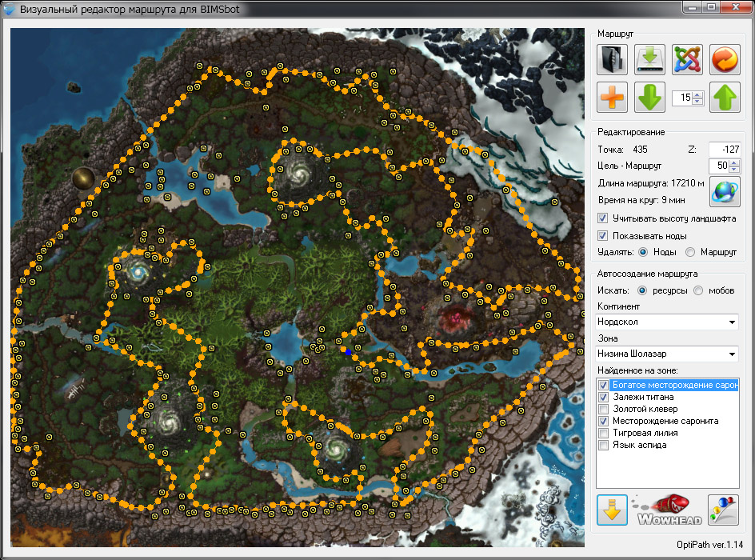Image resolution: width=755 pixels, height=560 pixels.
Task: Expand the Зона dropdown 'Низина Шолазар'
Action: point(667,354)
